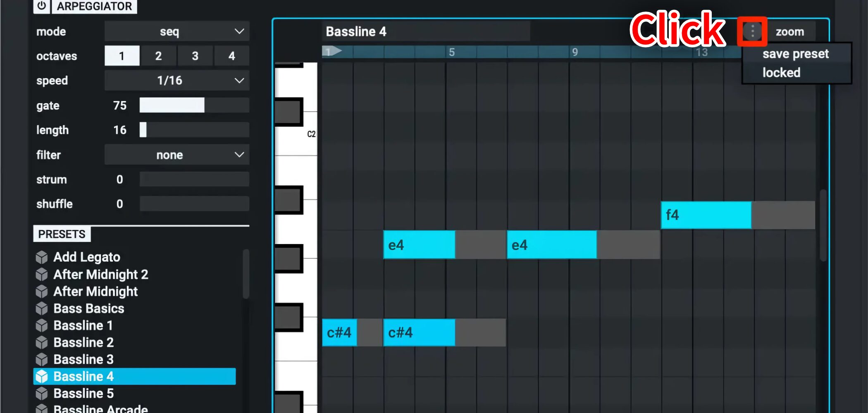
Task: Set octaves to 1
Action: pos(122,56)
